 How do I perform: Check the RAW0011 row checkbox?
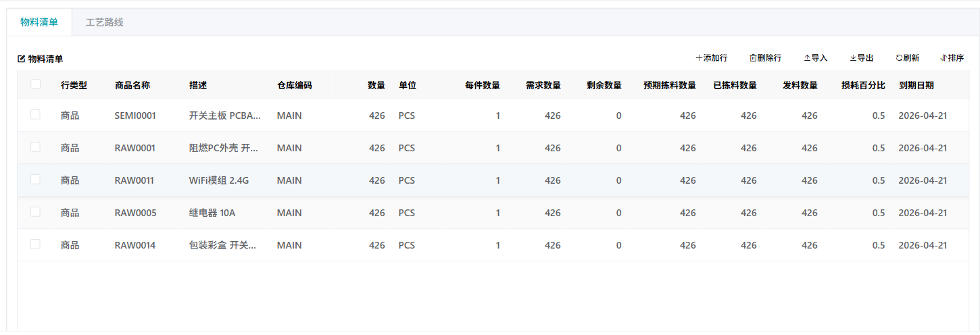pos(35,180)
